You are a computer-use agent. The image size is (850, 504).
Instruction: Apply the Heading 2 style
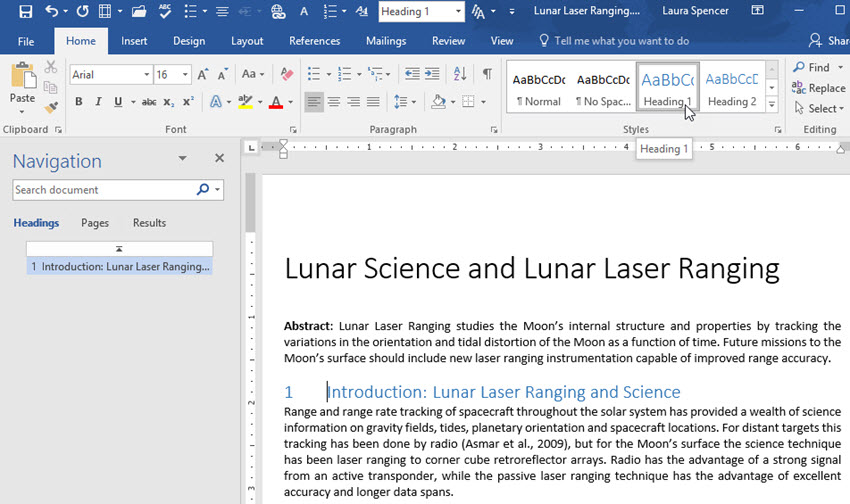[732, 89]
